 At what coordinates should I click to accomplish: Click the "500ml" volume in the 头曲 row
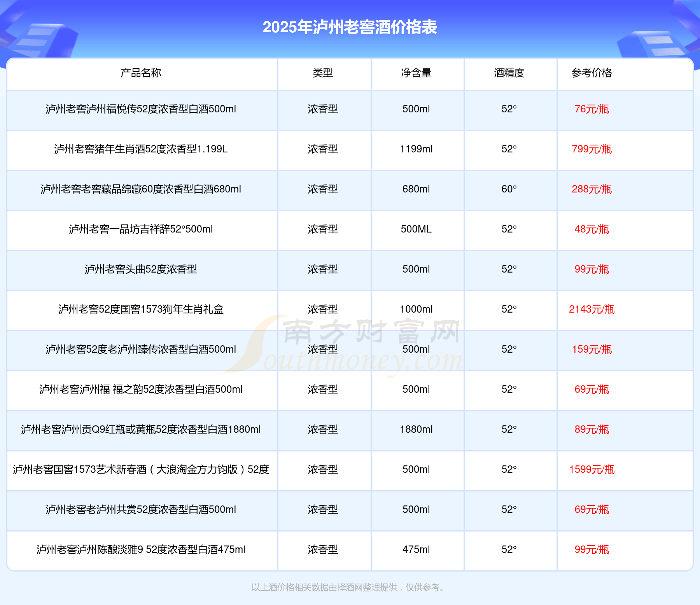click(416, 269)
